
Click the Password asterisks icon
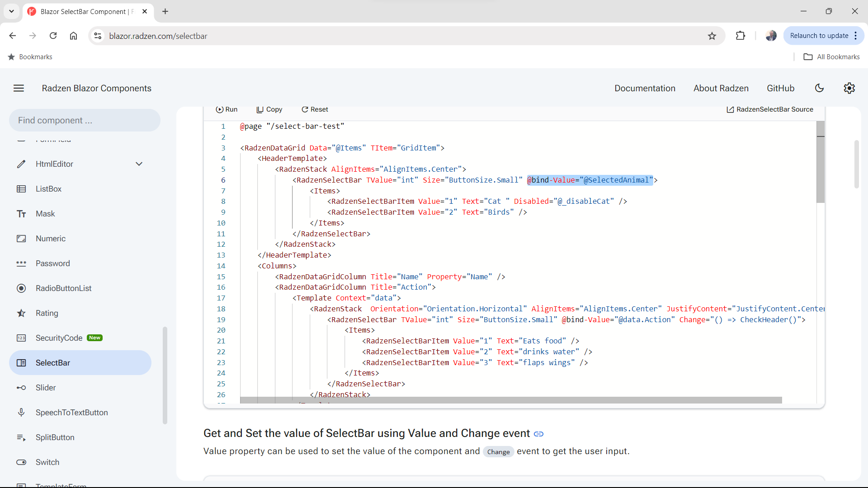click(21, 263)
